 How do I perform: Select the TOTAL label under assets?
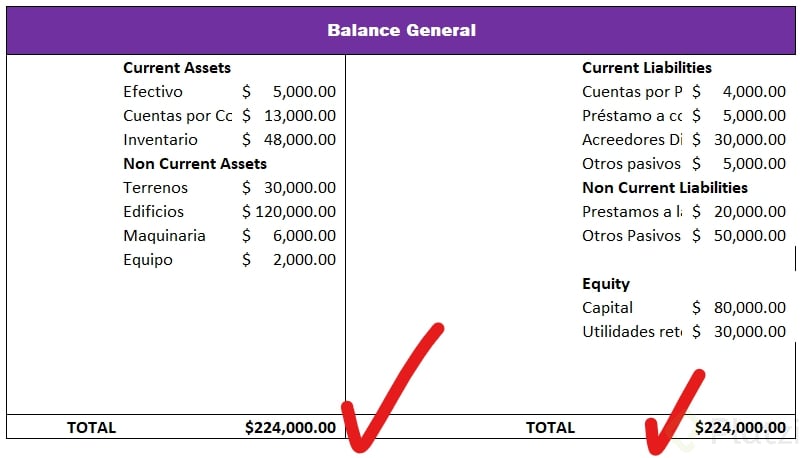point(91,428)
